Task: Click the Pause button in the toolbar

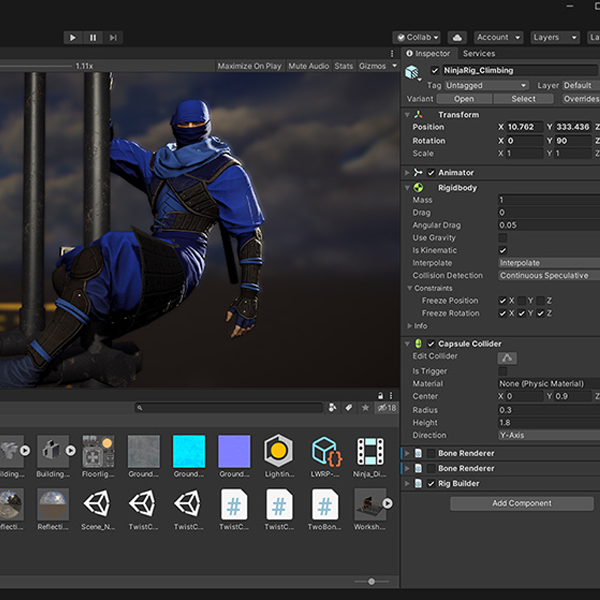Action: [93, 37]
